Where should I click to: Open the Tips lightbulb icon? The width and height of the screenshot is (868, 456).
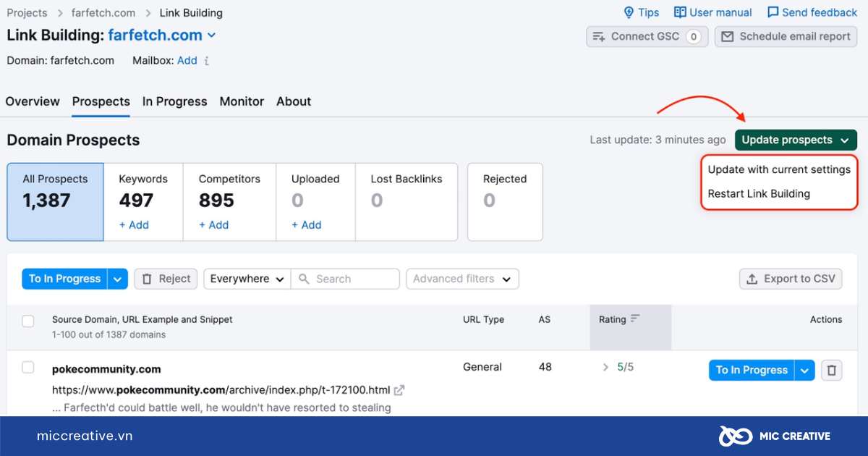(629, 12)
